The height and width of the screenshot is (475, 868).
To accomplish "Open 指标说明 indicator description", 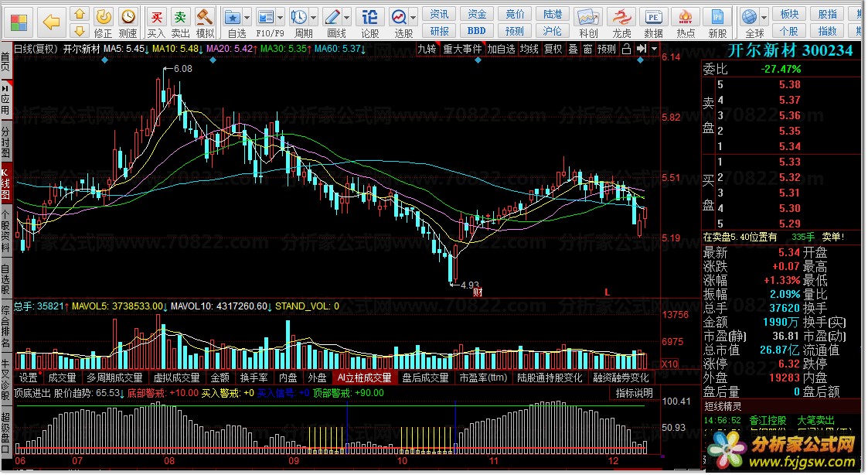I will tap(635, 394).
